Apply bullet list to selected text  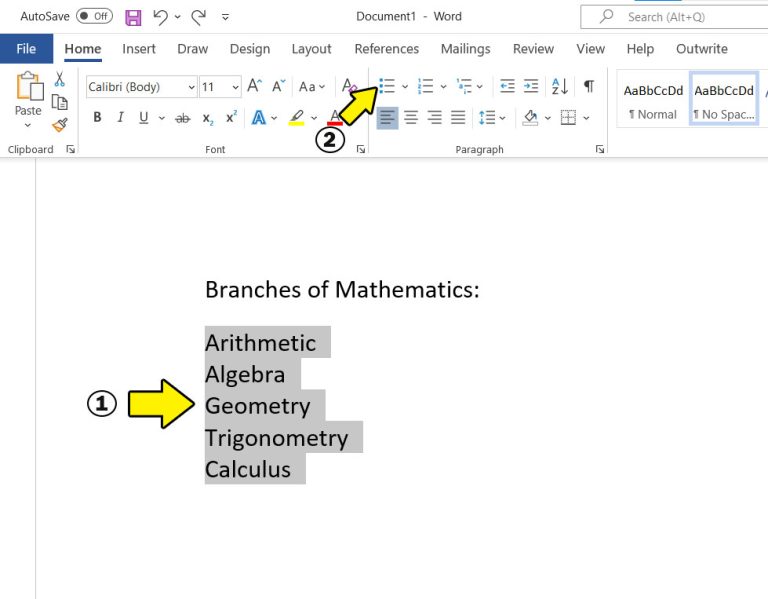coord(387,87)
